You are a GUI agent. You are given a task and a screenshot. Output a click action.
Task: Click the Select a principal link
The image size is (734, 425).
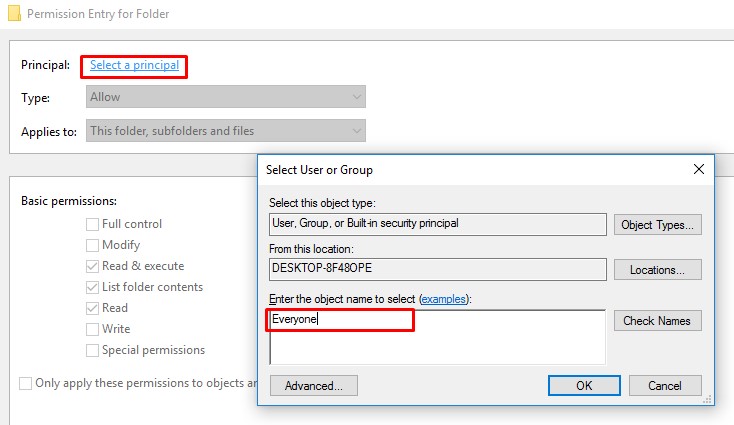coord(134,65)
